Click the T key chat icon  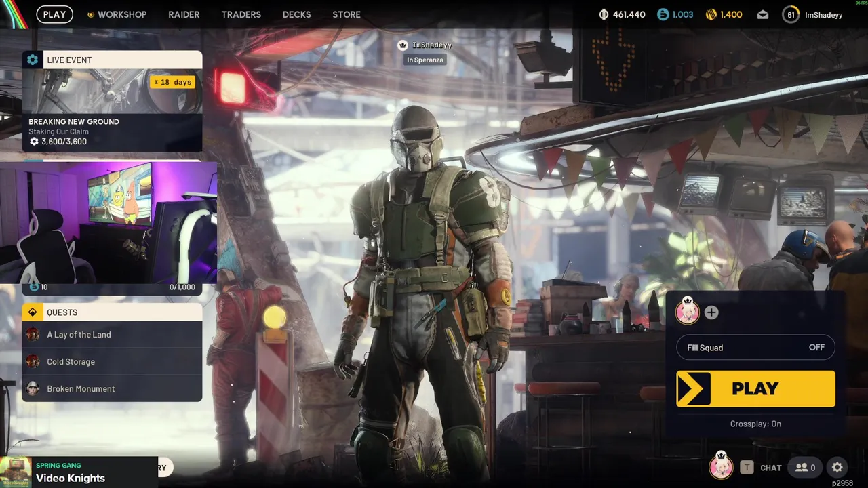point(747,467)
